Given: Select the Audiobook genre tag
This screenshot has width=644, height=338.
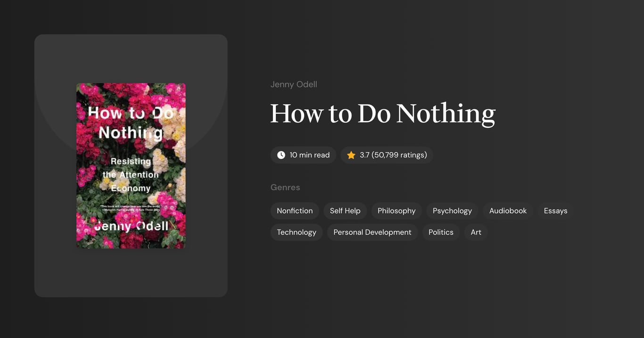Looking at the screenshot, I should 508,211.
